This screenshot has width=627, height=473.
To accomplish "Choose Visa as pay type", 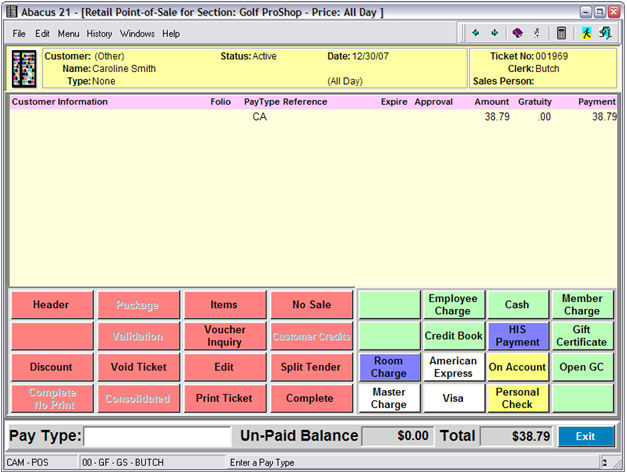I will (x=453, y=398).
